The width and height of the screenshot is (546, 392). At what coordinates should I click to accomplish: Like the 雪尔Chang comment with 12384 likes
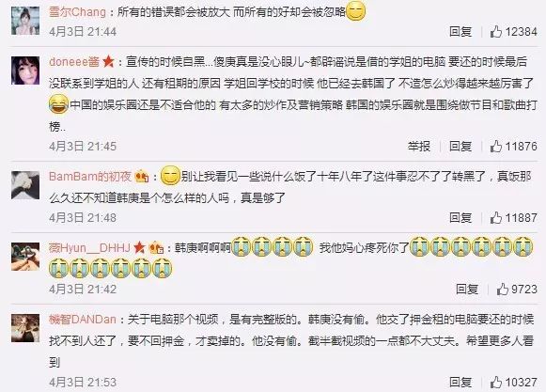pos(496,32)
